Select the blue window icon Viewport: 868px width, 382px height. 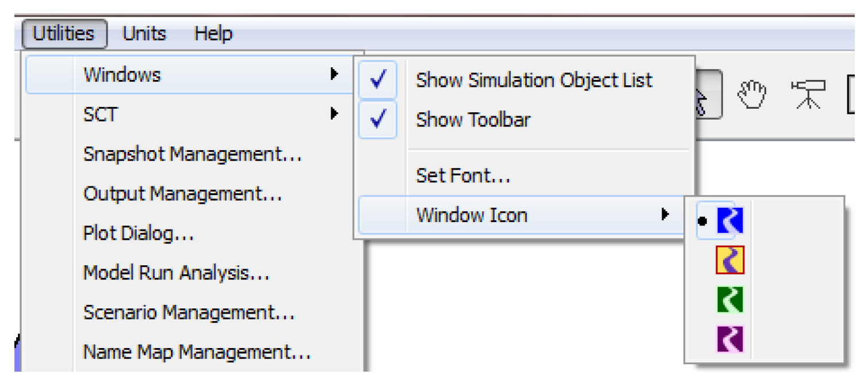tap(729, 221)
